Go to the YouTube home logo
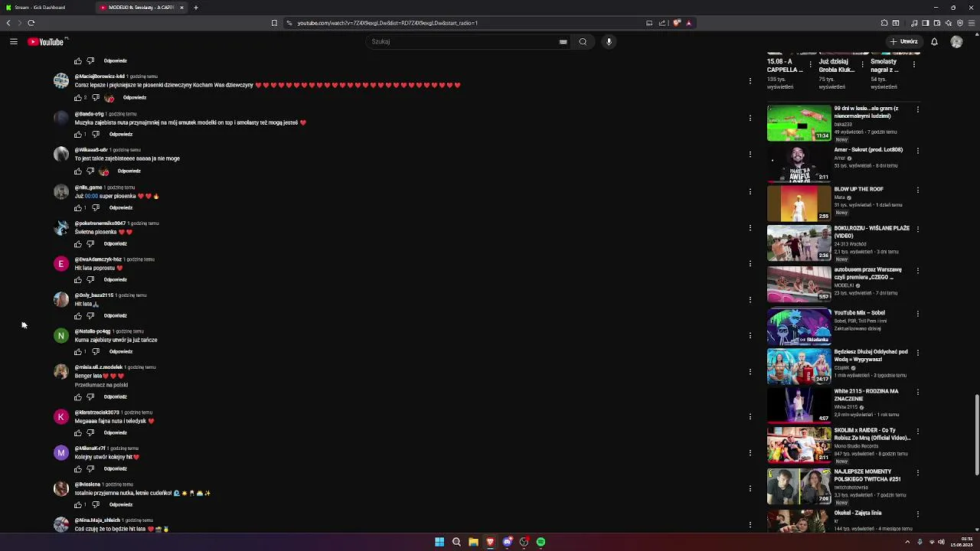The image size is (980, 551). (47, 41)
